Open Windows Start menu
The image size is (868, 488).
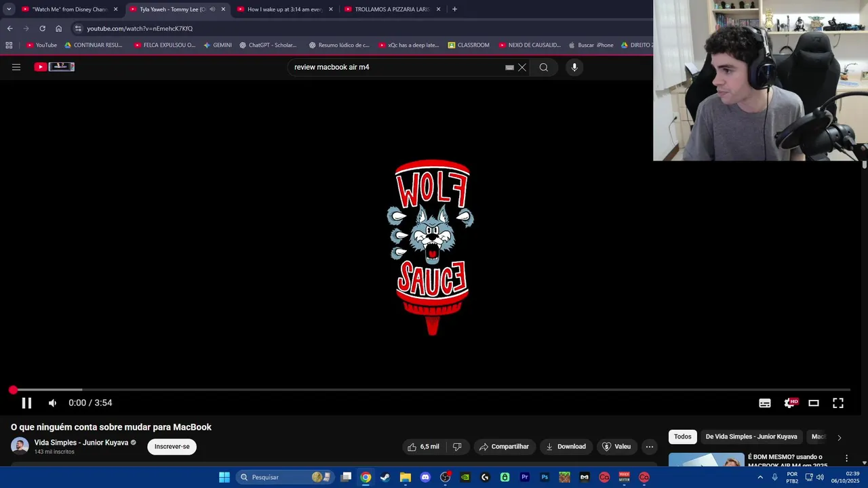click(224, 477)
